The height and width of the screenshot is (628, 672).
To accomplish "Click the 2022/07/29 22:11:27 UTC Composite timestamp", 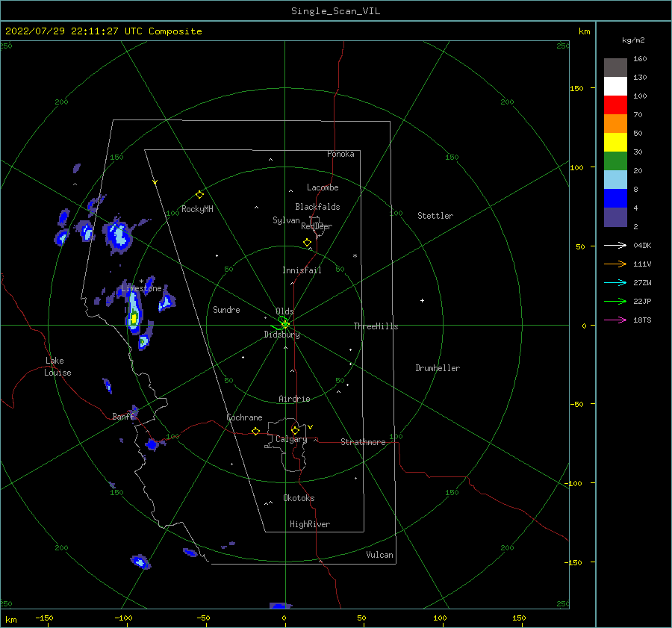I will tap(103, 31).
